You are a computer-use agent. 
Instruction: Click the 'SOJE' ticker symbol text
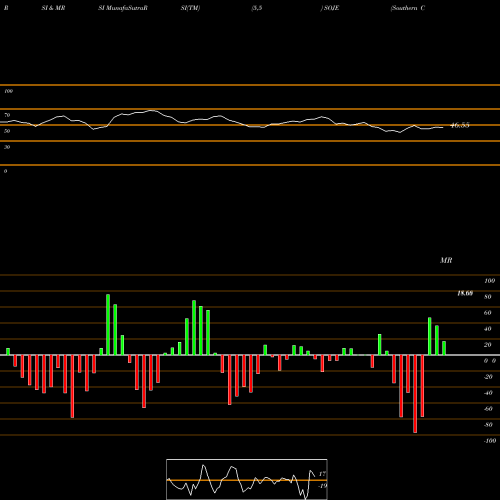point(331,8)
